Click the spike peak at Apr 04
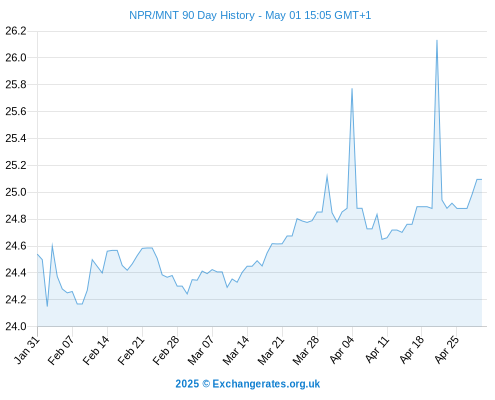The image size is (495, 400). (352, 89)
